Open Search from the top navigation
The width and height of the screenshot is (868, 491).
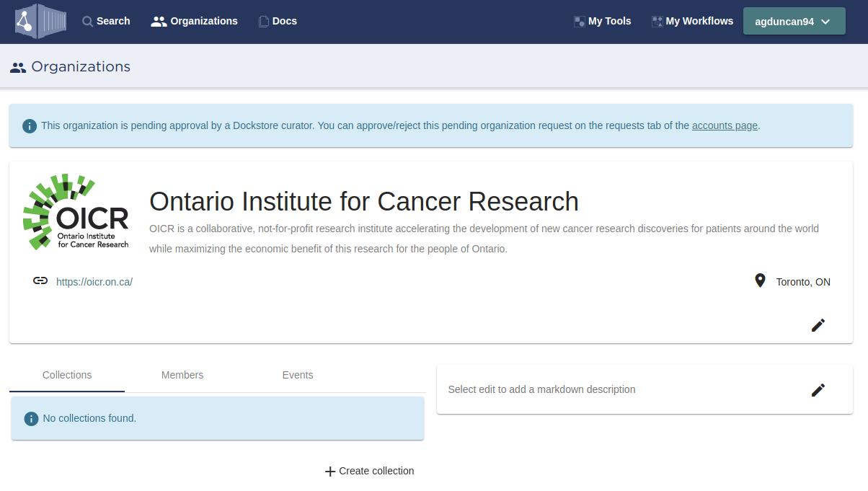pyautogui.click(x=106, y=21)
